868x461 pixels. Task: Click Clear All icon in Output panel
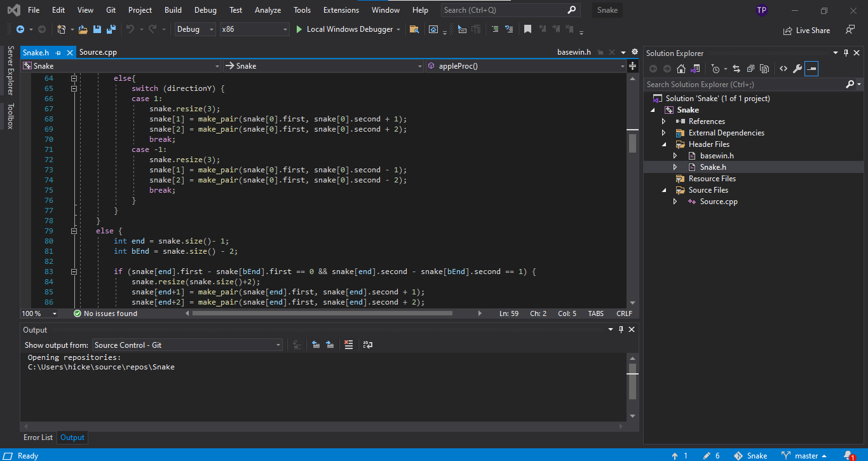click(348, 345)
